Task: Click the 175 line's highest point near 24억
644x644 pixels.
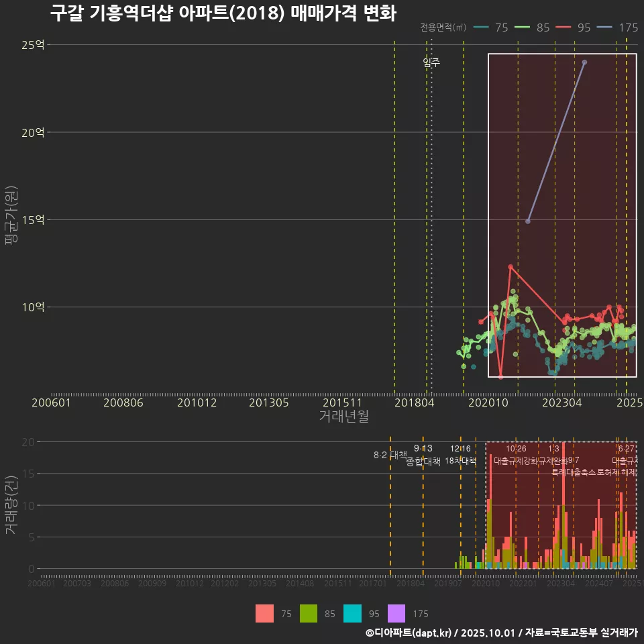Action: point(584,62)
